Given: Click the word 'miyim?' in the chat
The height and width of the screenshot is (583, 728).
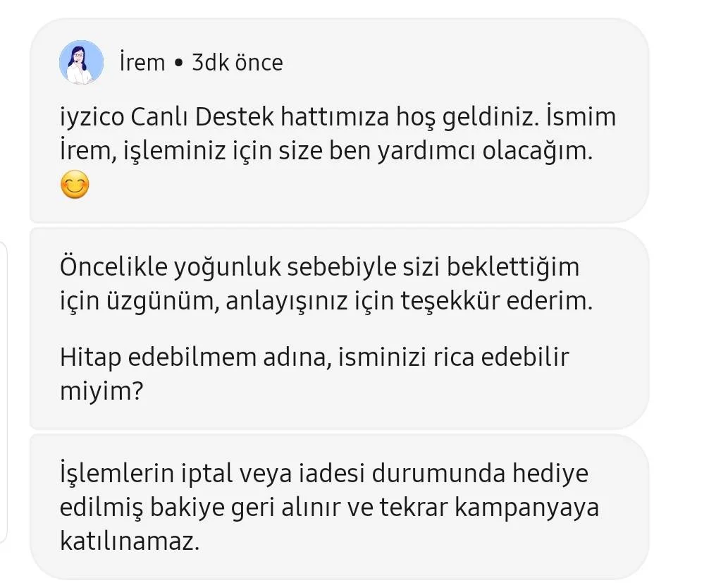Looking at the screenshot, I should tap(101, 391).
